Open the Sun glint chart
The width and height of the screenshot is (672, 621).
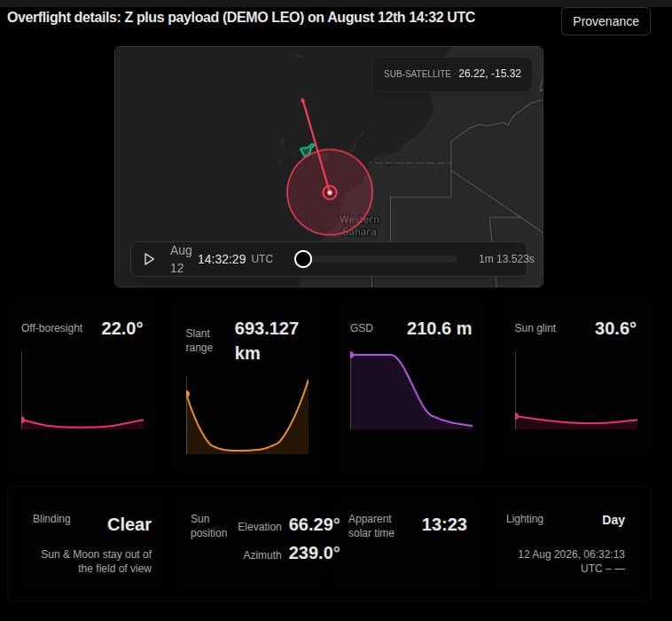pos(576,390)
